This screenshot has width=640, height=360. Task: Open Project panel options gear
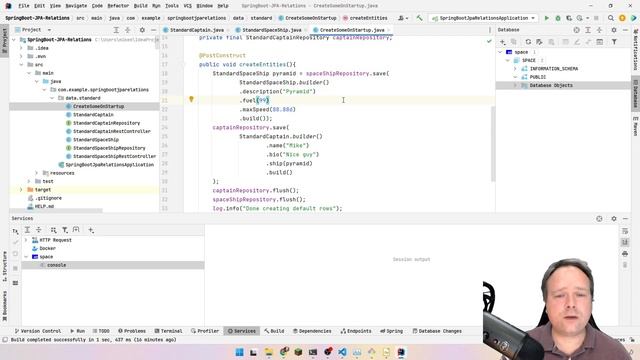142,30
